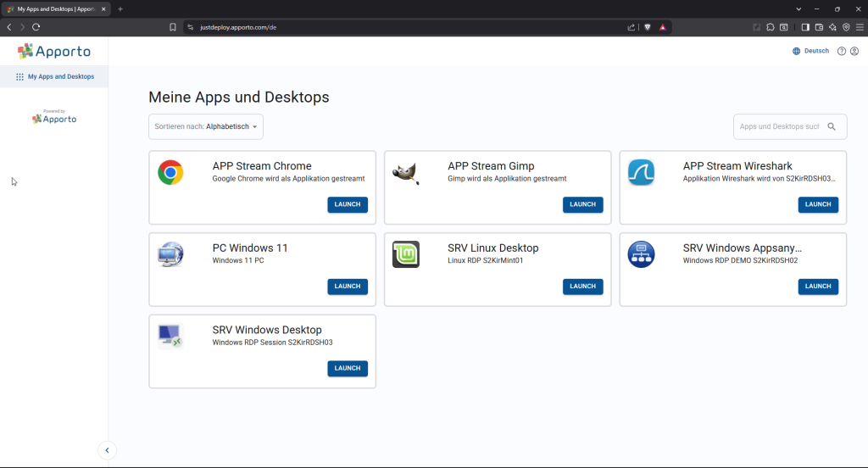Expand the Sortieren nach Alphabetisch dropdown
The width and height of the screenshot is (868, 468).
pyautogui.click(x=206, y=126)
